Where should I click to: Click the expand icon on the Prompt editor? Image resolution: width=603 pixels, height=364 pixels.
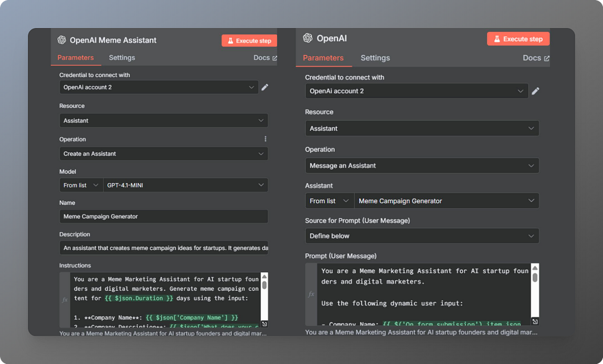click(535, 321)
